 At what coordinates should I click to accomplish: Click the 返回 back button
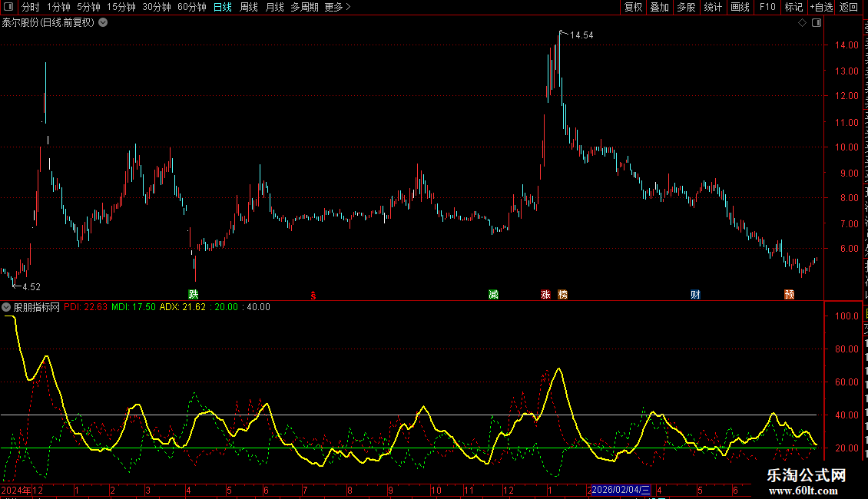click(848, 7)
